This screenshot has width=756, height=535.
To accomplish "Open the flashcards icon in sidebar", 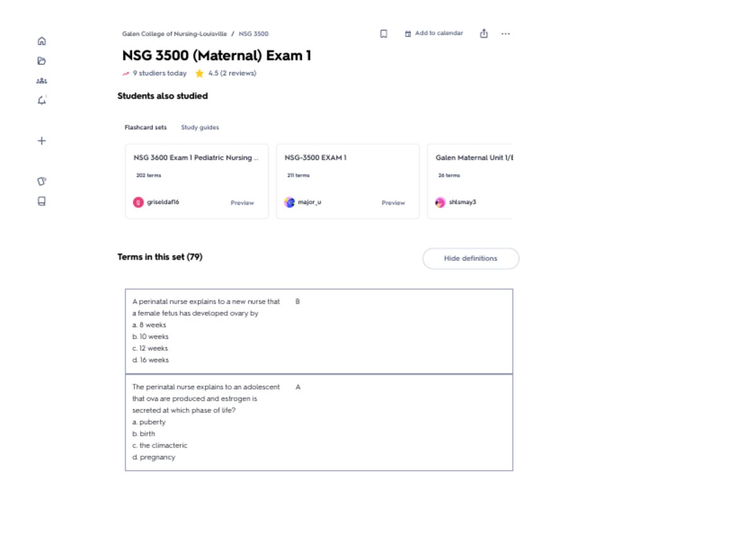I will [x=42, y=181].
